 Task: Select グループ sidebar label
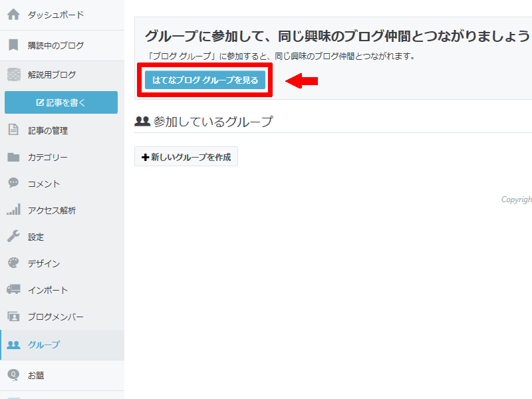44,344
